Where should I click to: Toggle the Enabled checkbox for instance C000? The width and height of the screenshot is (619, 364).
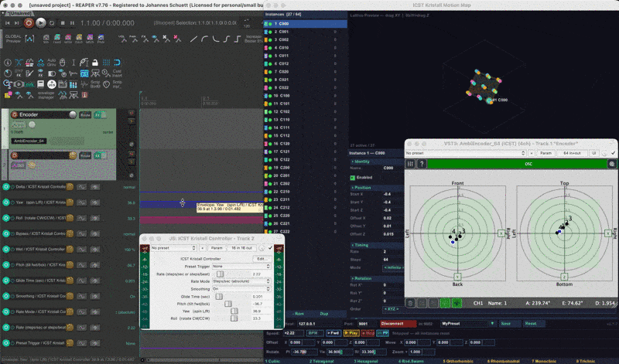(x=353, y=178)
